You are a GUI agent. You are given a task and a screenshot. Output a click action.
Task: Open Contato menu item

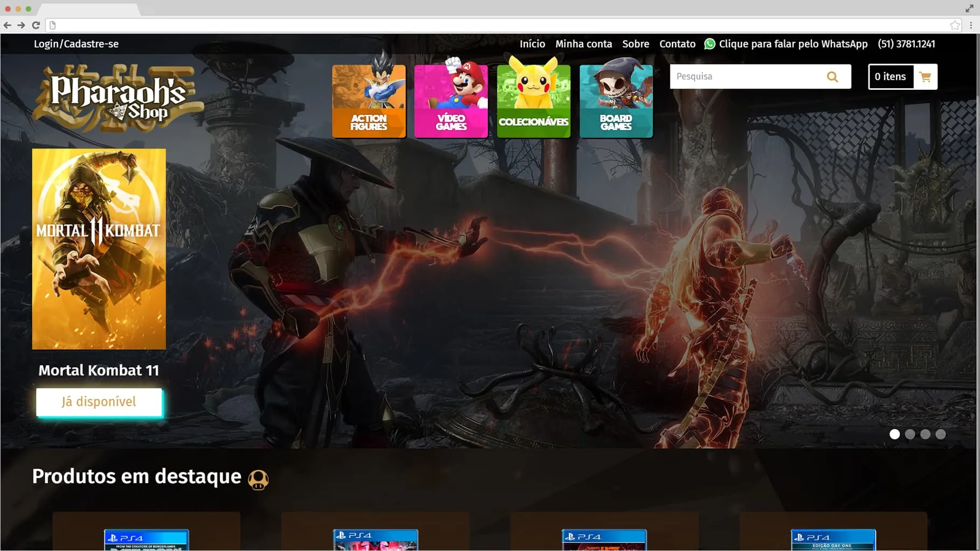[x=677, y=44]
